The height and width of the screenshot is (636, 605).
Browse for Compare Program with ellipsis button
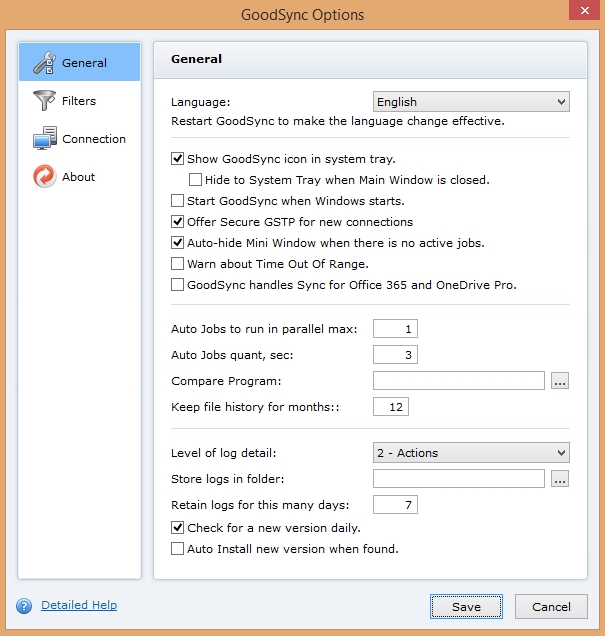560,380
